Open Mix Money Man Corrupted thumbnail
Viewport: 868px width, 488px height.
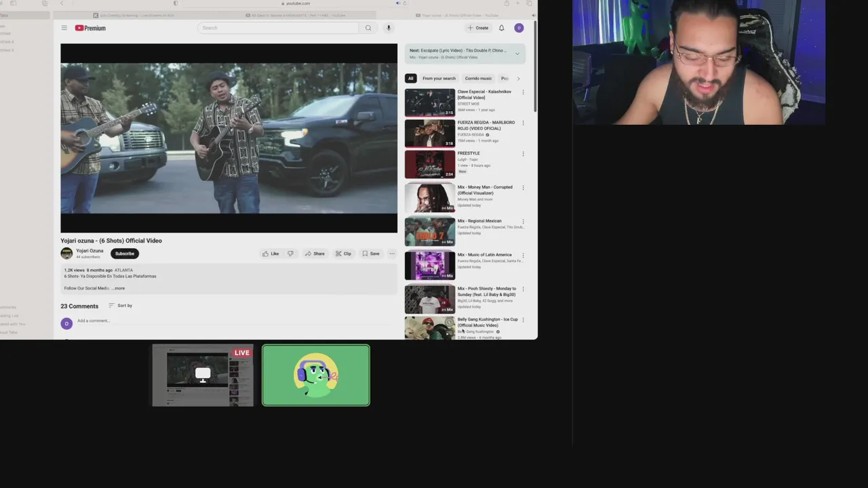[430, 198]
